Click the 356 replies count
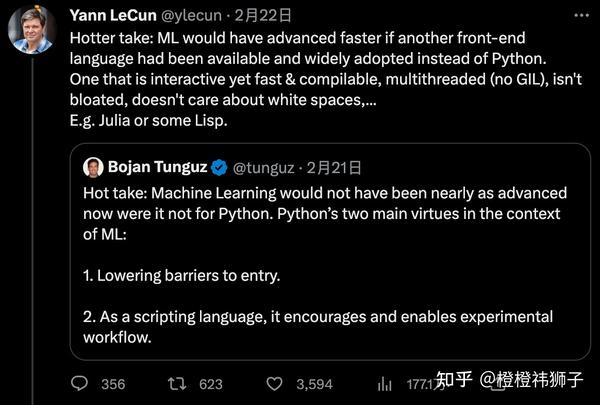This screenshot has width=600, height=405. tap(113, 384)
